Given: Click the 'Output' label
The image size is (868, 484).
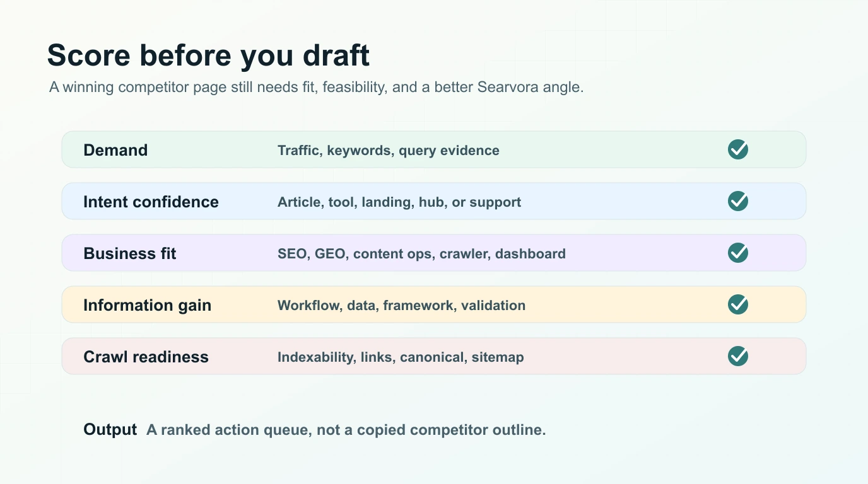Looking at the screenshot, I should tap(110, 429).
